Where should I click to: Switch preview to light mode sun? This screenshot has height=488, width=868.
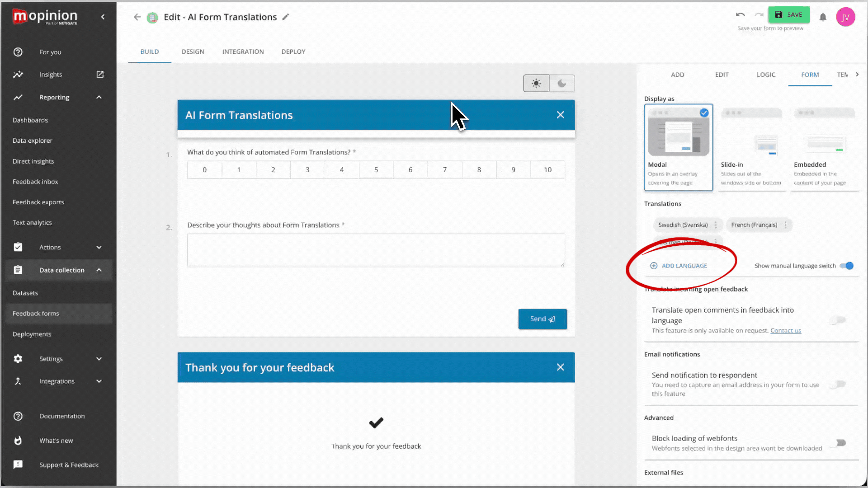[x=536, y=83]
